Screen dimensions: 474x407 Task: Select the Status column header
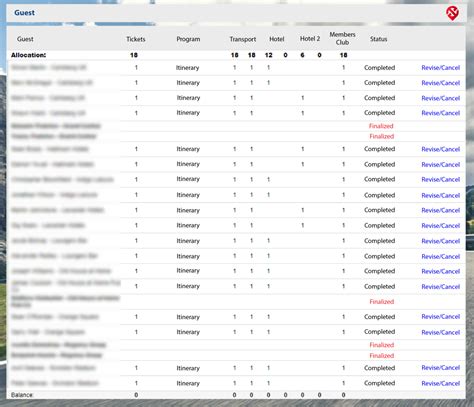(x=378, y=39)
